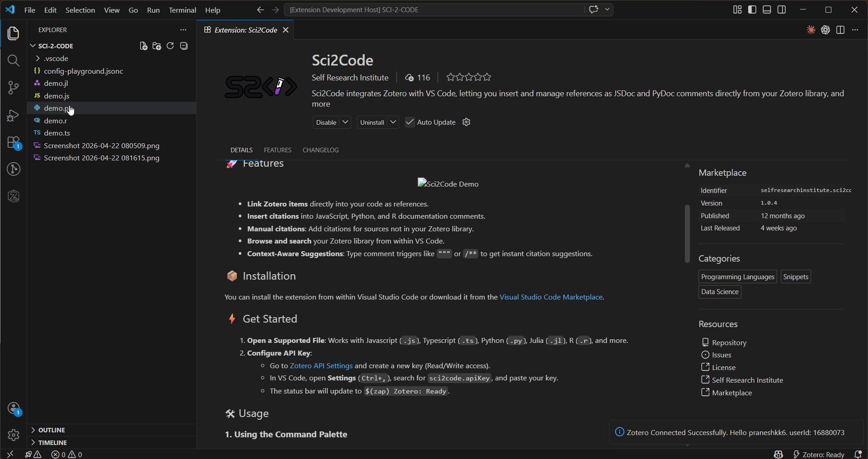Screen dimensions: 868x459
Task: Go forward using the navigation arrow
Action: (x=275, y=9)
